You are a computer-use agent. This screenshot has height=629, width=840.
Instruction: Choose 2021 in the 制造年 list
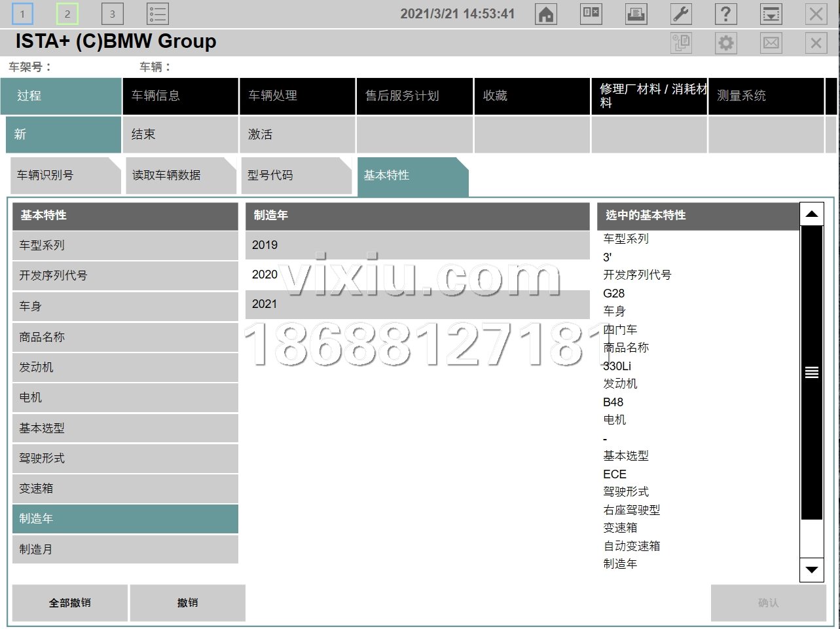point(417,304)
